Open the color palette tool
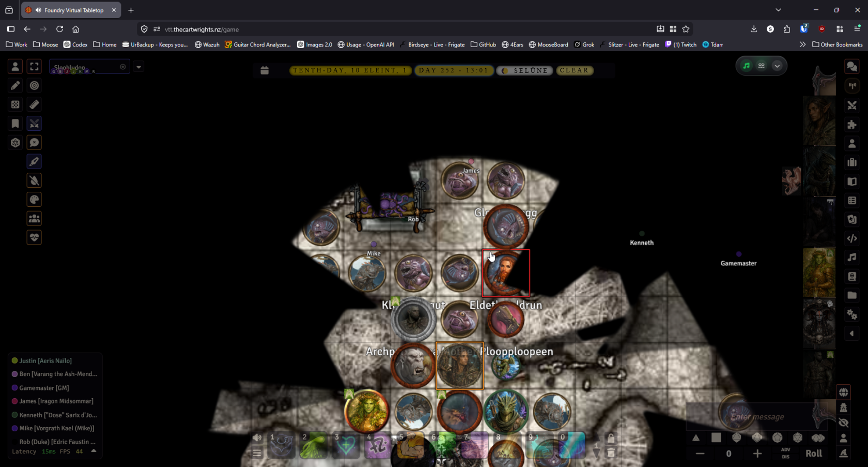The height and width of the screenshot is (467, 868). click(x=34, y=200)
